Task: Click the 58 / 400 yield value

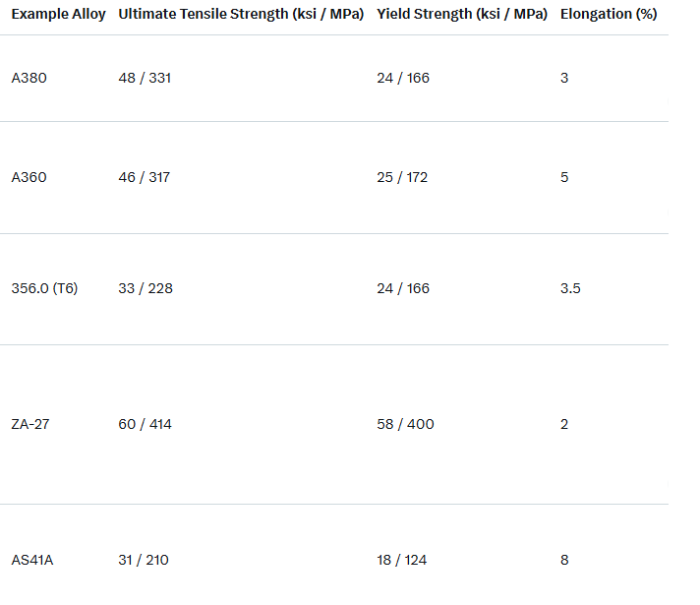Action: pyautogui.click(x=405, y=424)
